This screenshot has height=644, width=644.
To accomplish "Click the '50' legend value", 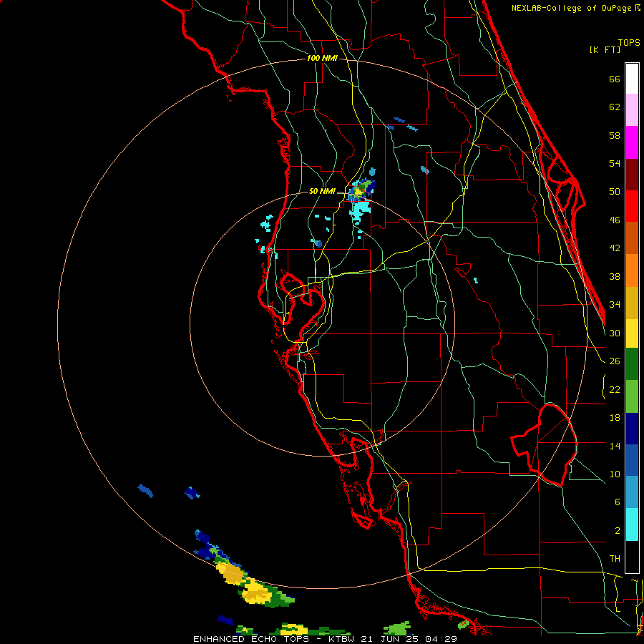I will 615,192.
